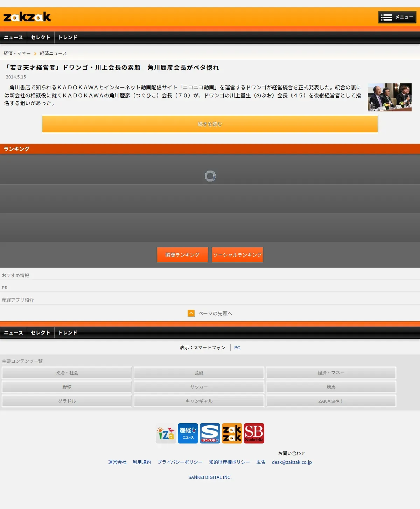This screenshot has height=509, width=420.
Task: Click article date 2014.5.15
Action: point(16,77)
